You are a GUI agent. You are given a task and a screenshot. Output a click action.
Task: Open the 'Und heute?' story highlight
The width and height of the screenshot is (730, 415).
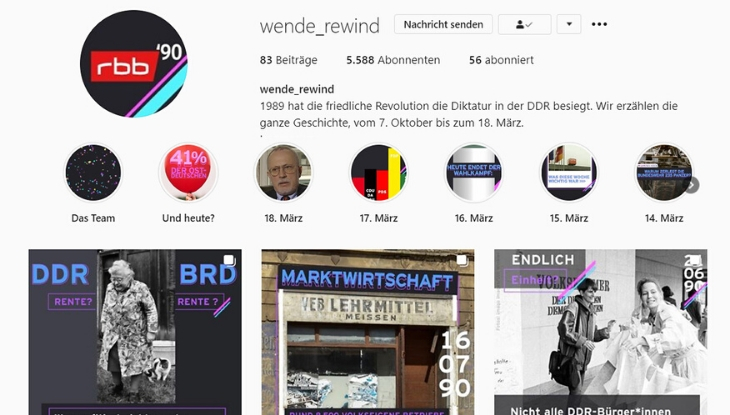coord(188,172)
